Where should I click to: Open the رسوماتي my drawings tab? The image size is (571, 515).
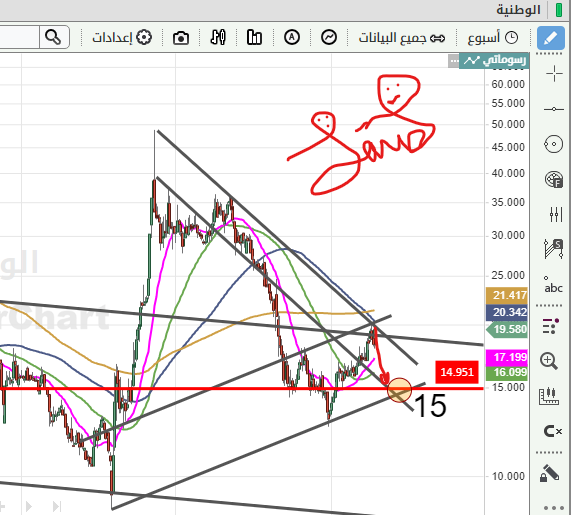tap(494, 60)
